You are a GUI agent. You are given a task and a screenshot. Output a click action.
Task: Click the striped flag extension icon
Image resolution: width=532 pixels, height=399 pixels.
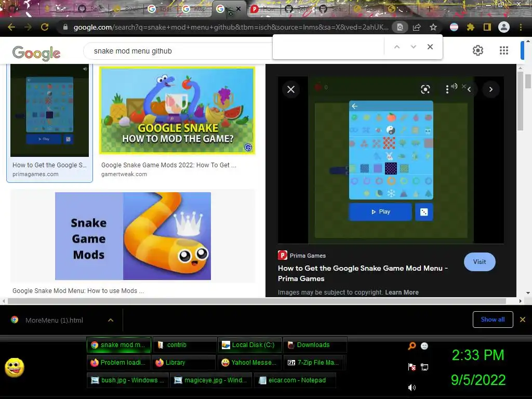(x=454, y=27)
